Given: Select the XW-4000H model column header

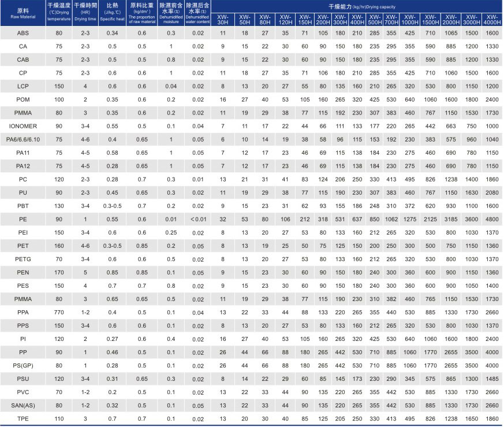Looking at the screenshot, I should coord(492,19).
